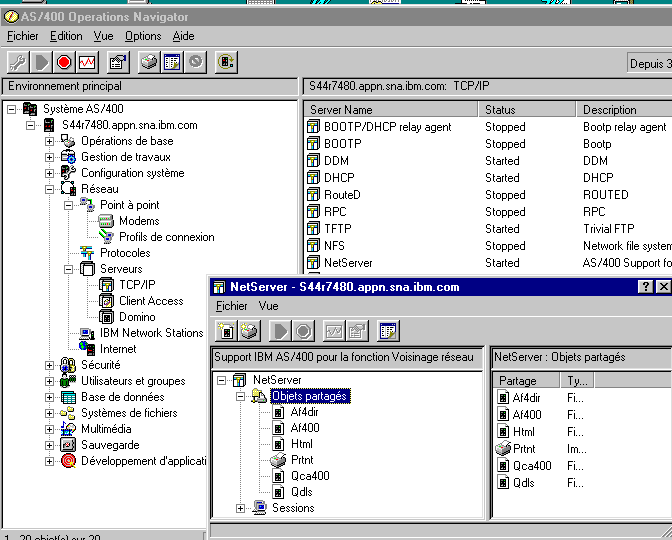Open the Options menu

(143, 36)
